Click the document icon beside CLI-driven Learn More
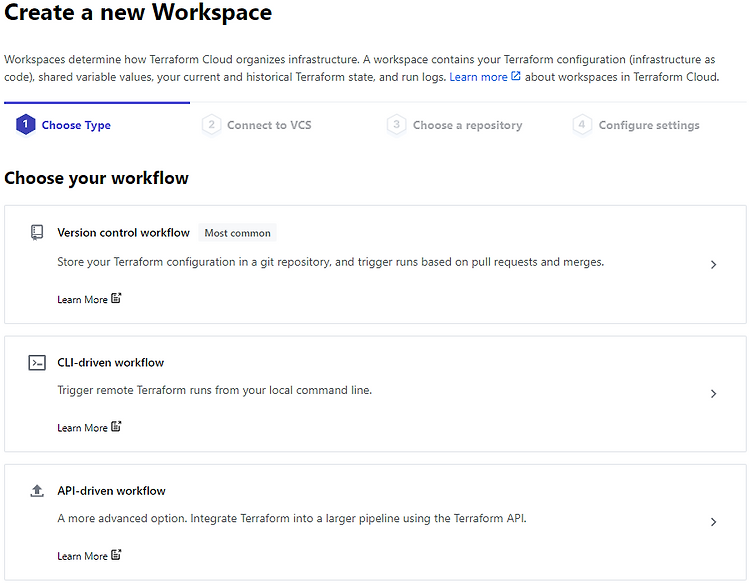The height and width of the screenshot is (583, 750). (x=116, y=427)
